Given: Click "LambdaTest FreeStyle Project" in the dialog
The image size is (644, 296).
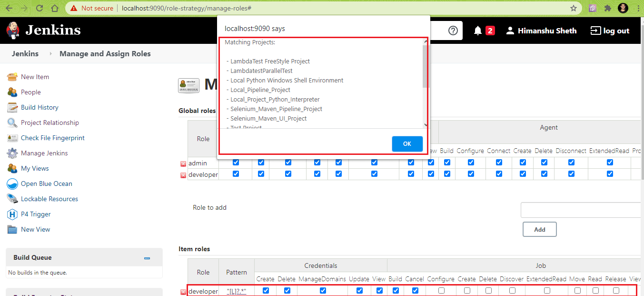Looking at the screenshot, I should 270,61.
